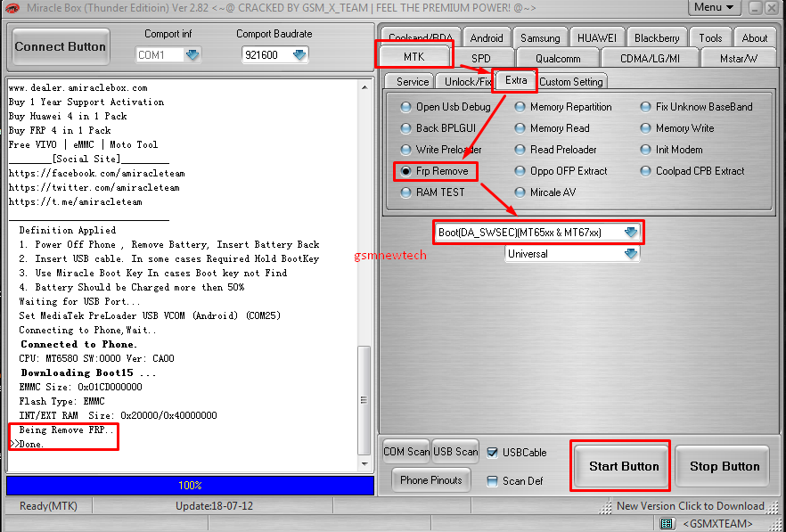The image size is (786, 532).
Task: Click the COM Scan button
Action: (x=406, y=452)
